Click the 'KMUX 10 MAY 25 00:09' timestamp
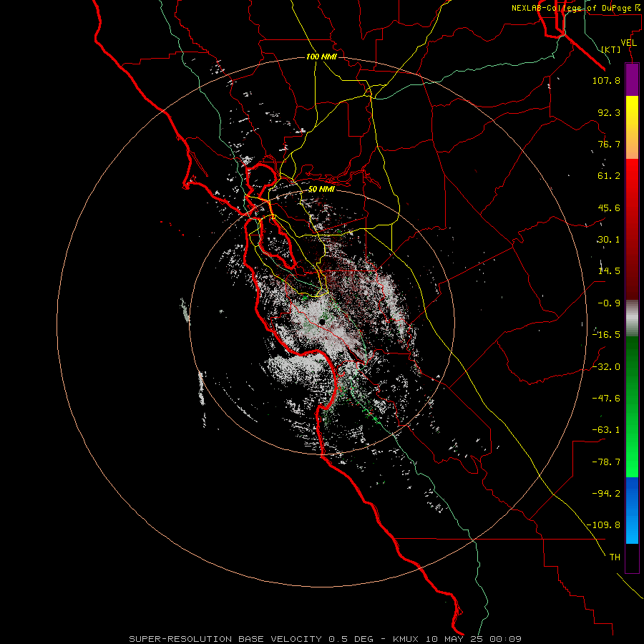This screenshot has height=644, width=644. 457,639
